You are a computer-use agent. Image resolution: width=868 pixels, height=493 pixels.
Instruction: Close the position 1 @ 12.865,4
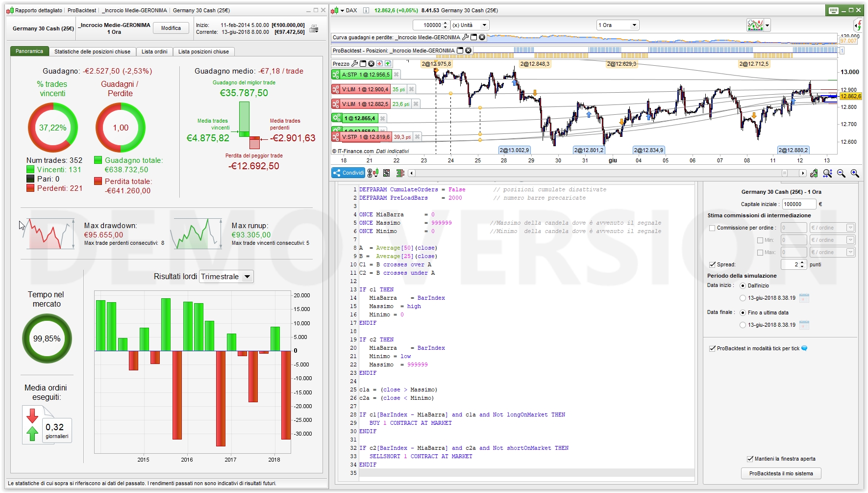[383, 118]
